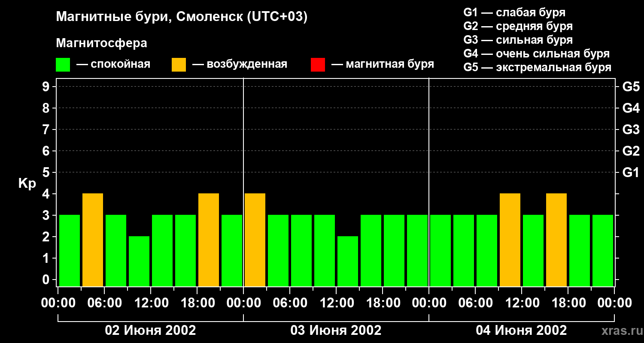Screen dimensions: 644x343
Task: Select the Kp 2 bar on 02 Июня
Action: click(139, 261)
